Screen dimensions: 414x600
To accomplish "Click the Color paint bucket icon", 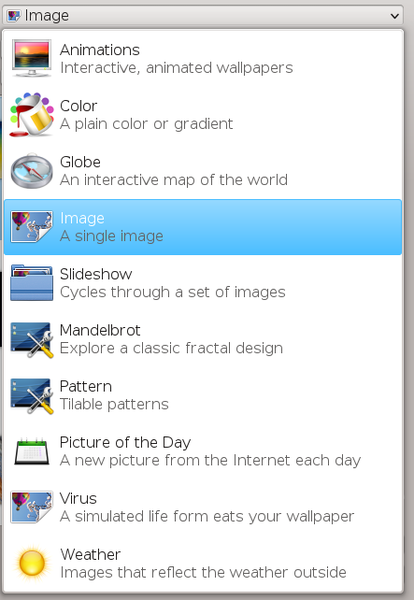I will pos(31,114).
